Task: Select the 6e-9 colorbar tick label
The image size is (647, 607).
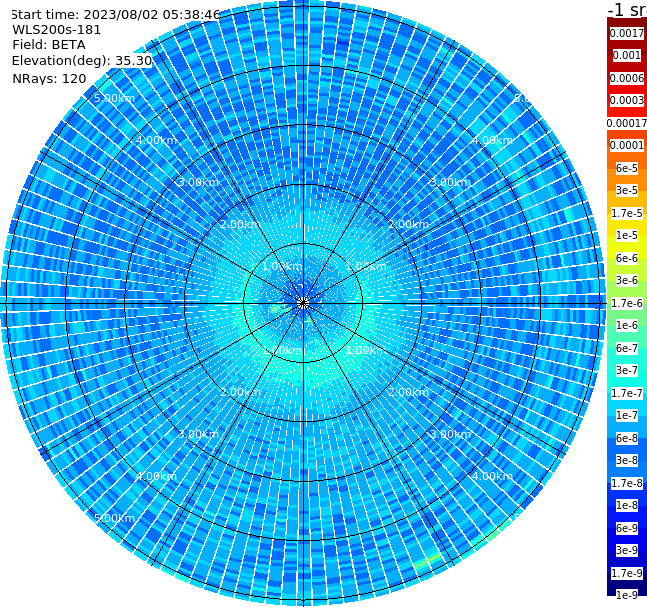Action: [627, 528]
